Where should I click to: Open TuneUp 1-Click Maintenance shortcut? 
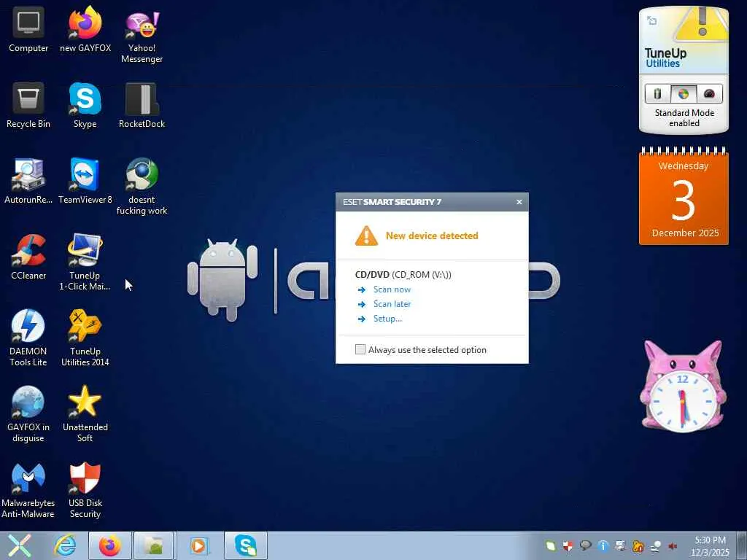(x=85, y=262)
